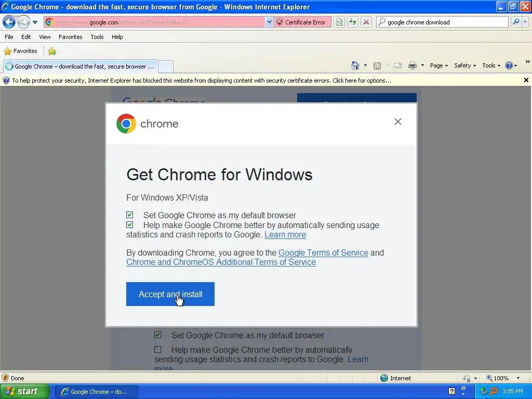The image size is (532, 399).
Task: Open the Learn more link in the dialog
Action: pos(285,235)
